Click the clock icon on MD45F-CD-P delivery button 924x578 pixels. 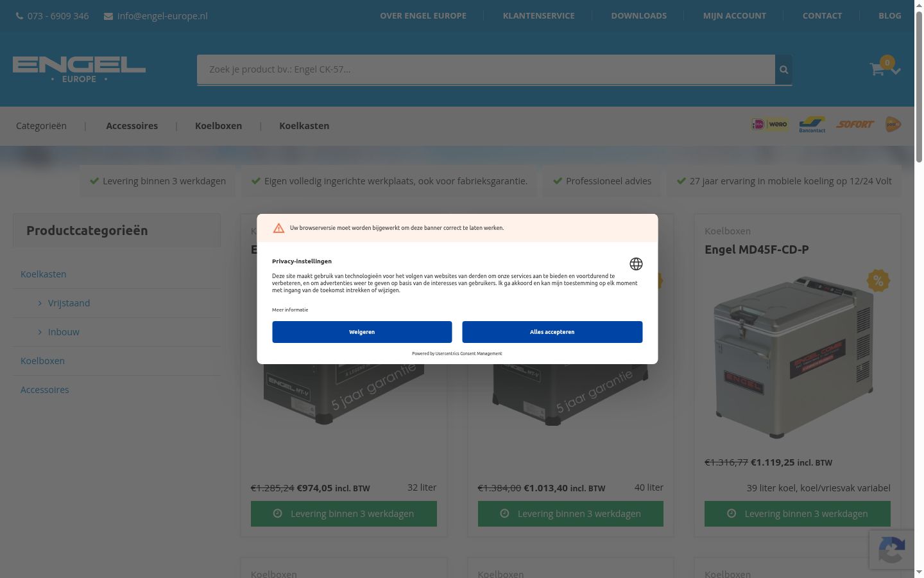point(732,514)
